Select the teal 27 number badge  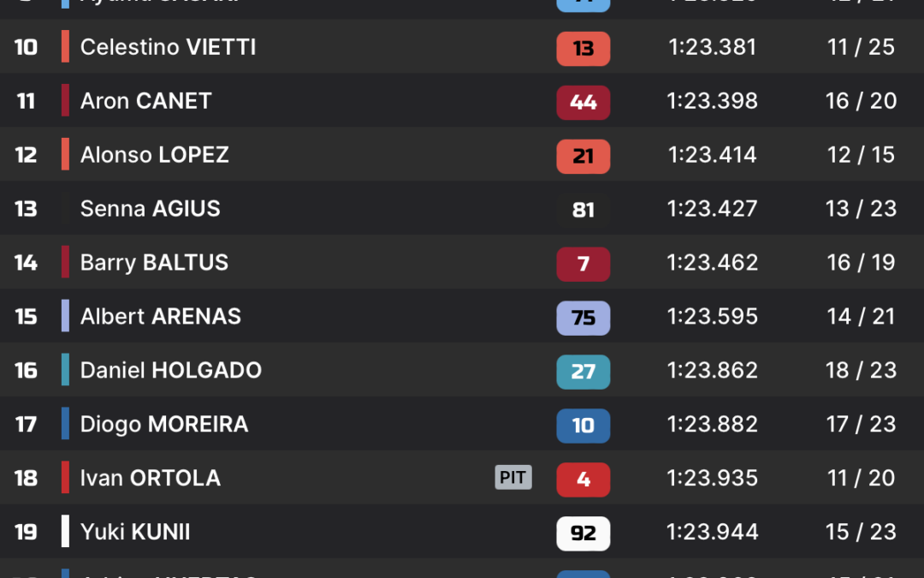583,372
